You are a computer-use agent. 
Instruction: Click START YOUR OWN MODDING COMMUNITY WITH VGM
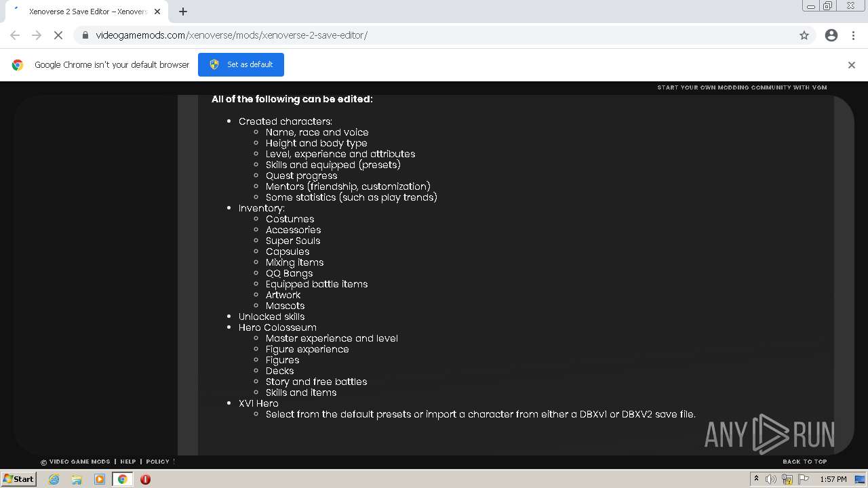coord(742,87)
